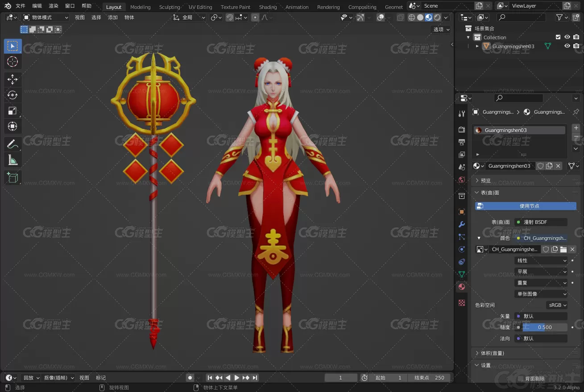Image resolution: width=584 pixels, height=392 pixels.
Task: Add a material slot with plus button
Action: coord(576,128)
